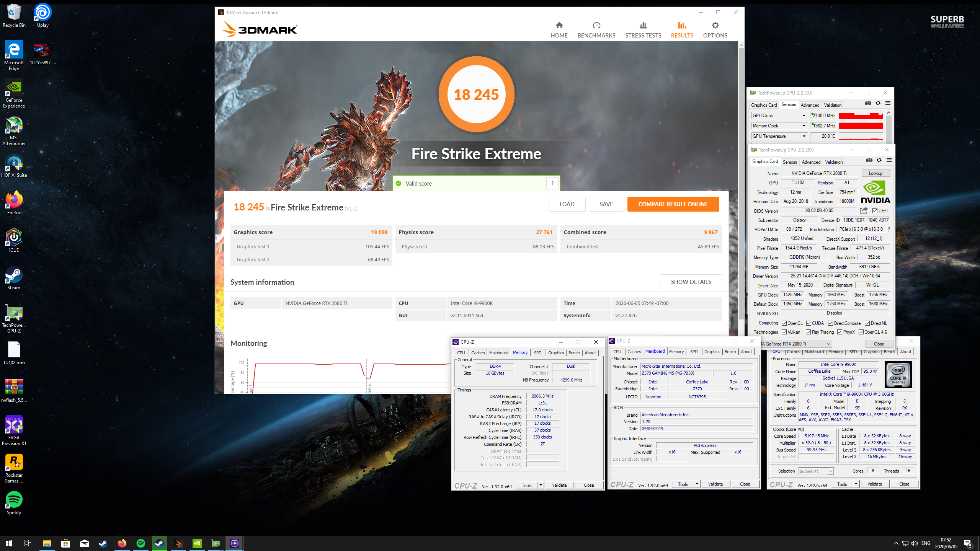This screenshot has width=980, height=551.
Task: Open Tools dropdown arrow in CPU-Z Mainboard window
Action: [x=697, y=484]
